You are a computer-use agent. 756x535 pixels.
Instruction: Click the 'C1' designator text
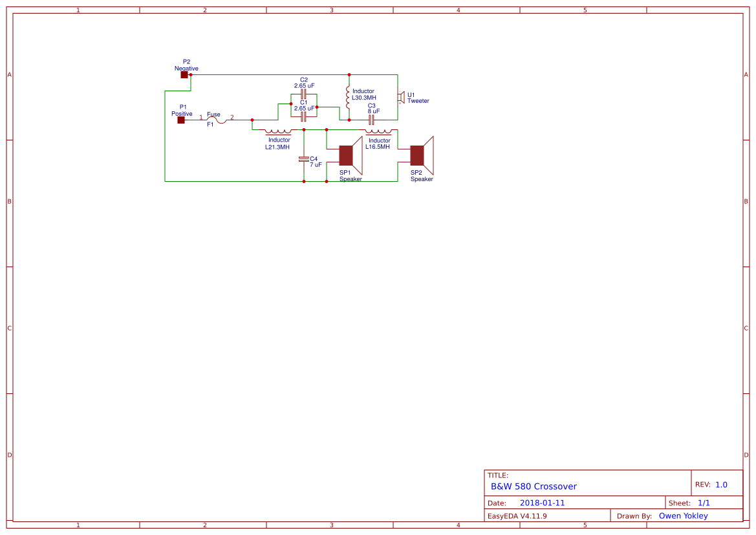[304, 102]
